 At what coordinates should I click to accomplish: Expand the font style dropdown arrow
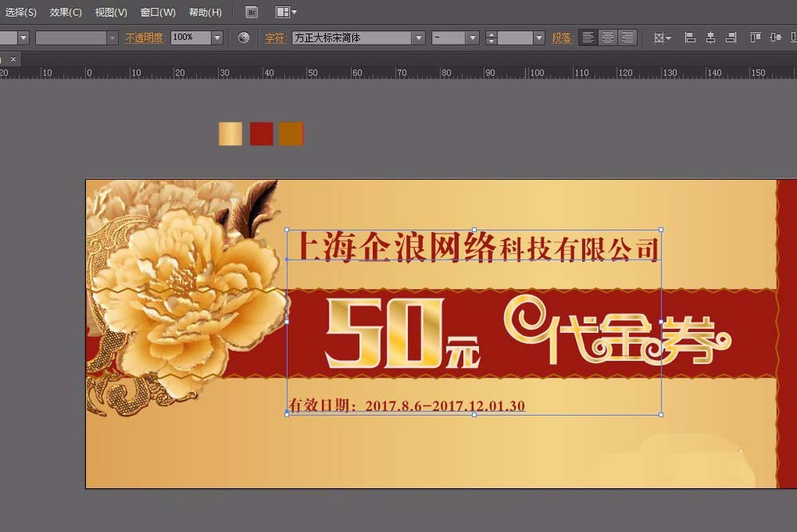[x=473, y=37]
